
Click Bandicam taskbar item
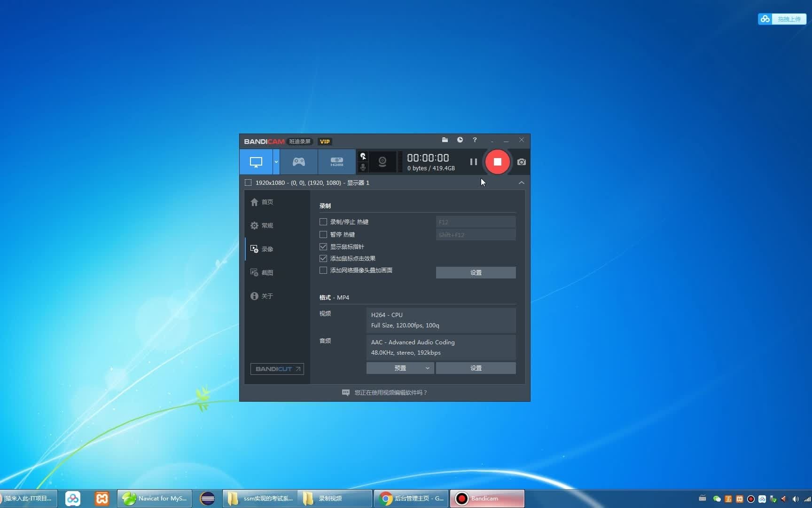pyautogui.click(x=487, y=499)
